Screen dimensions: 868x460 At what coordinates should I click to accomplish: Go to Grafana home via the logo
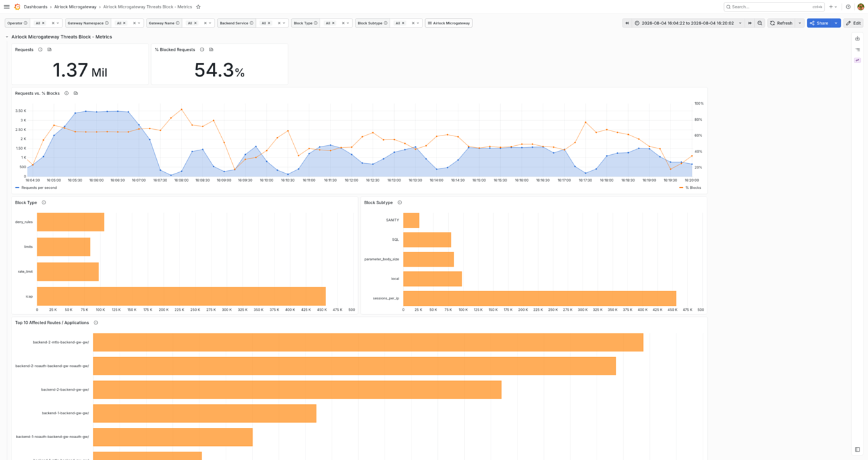[17, 7]
